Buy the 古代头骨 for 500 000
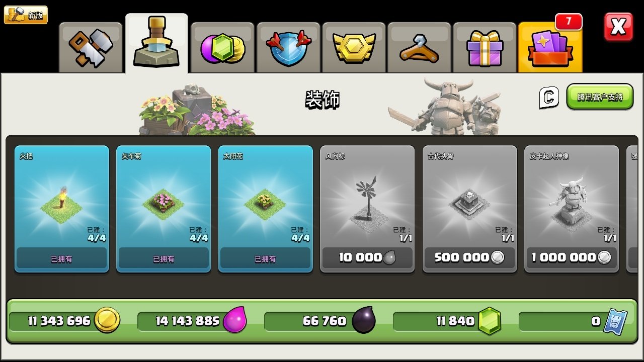Viewport: 644px width, 362px height. (469, 257)
